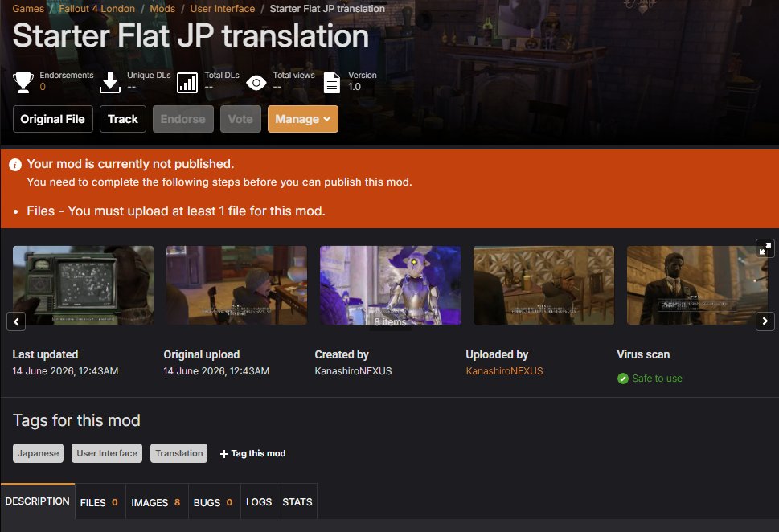Click the Original upload date text
Image resolution: width=779 pixels, height=532 pixels.
pos(216,371)
